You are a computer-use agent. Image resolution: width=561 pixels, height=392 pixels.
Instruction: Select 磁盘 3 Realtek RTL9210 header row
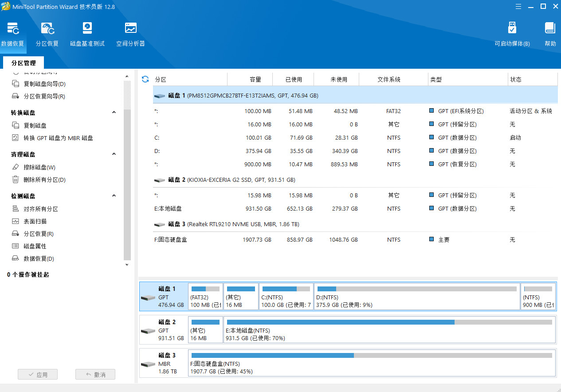[355, 224]
